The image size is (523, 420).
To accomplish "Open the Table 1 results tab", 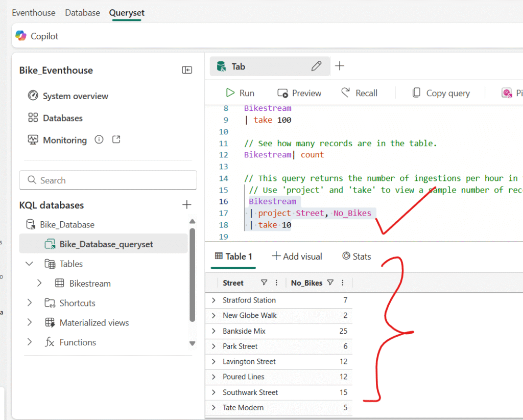I will tap(233, 256).
